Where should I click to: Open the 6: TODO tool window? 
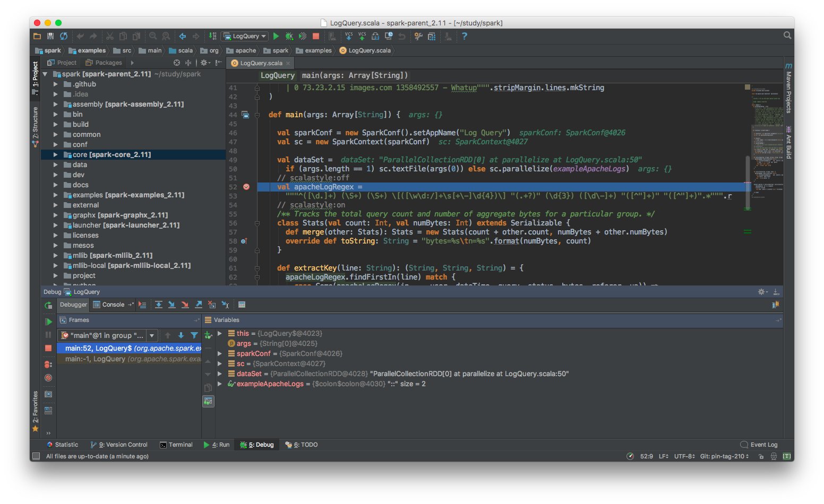[302, 445]
